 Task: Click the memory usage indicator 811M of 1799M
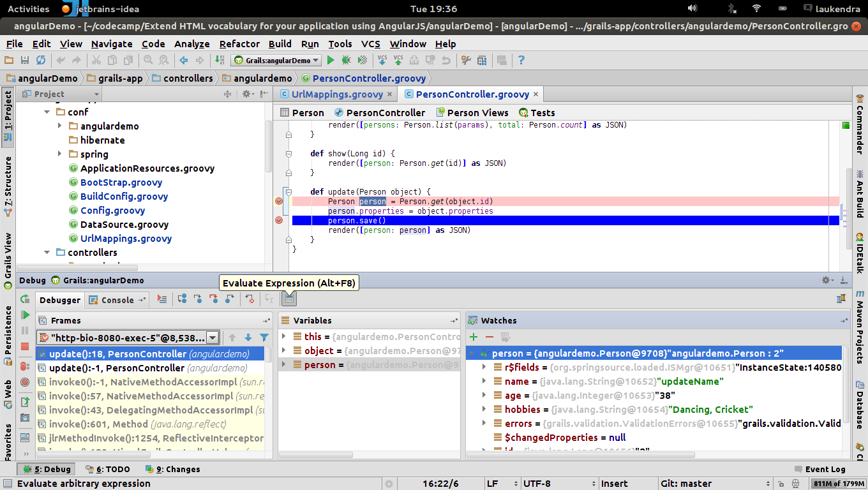(x=837, y=484)
